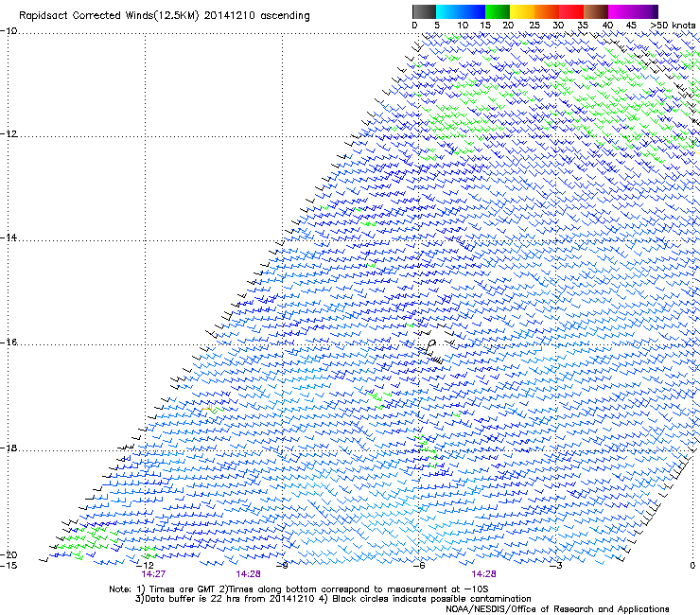Click the green 15-20 knots legend swatch
700x615 pixels.
[498, 11]
